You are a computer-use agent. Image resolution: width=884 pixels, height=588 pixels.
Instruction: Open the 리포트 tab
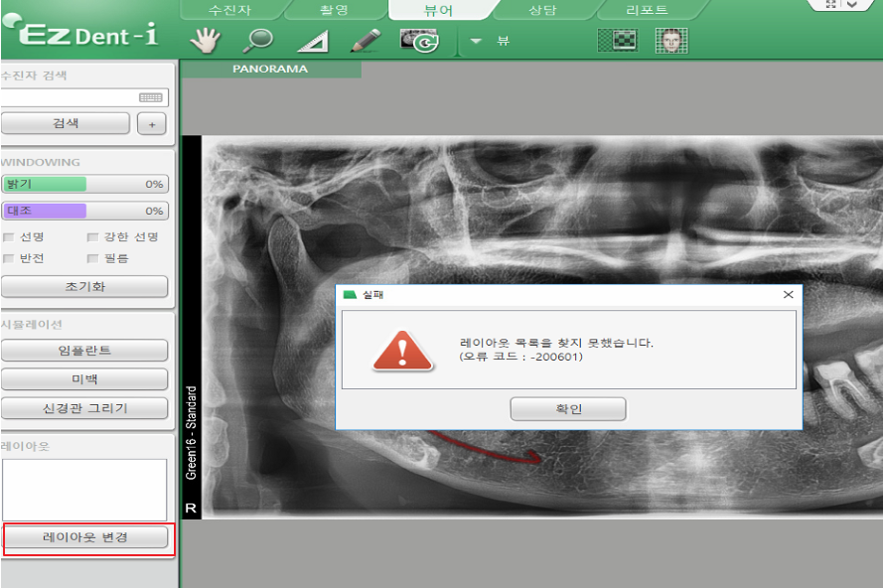pos(646,10)
